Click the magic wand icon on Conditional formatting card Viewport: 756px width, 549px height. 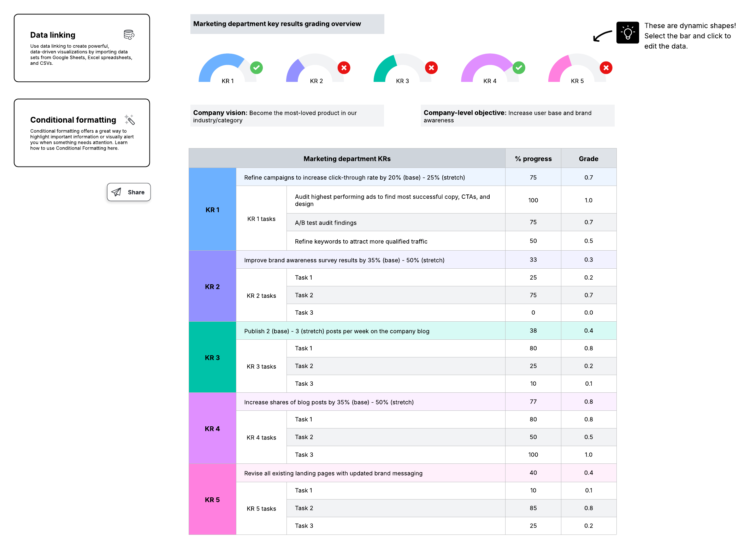[129, 119]
